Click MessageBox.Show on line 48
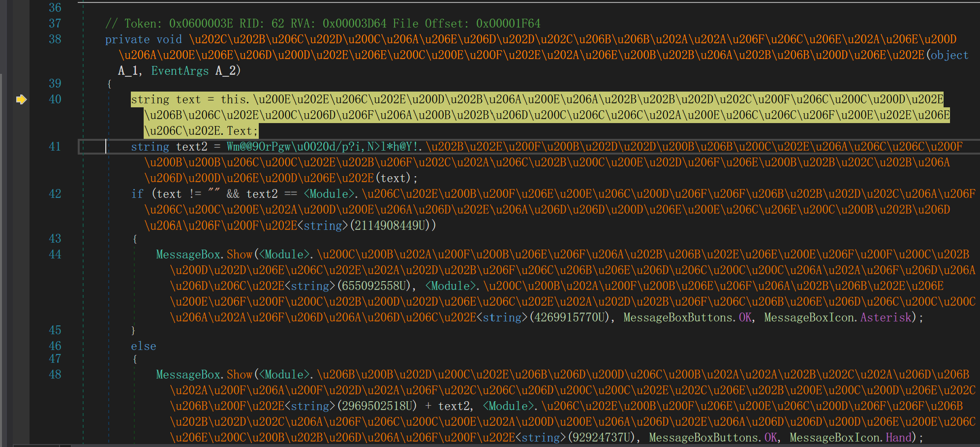 click(204, 375)
